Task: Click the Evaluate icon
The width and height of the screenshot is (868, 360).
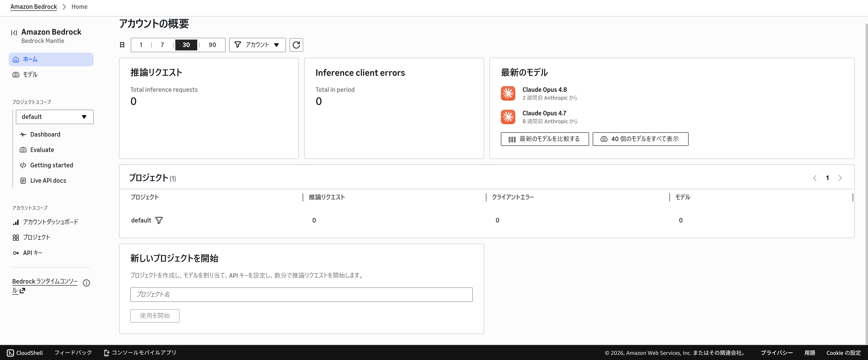Action: [23, 150]
